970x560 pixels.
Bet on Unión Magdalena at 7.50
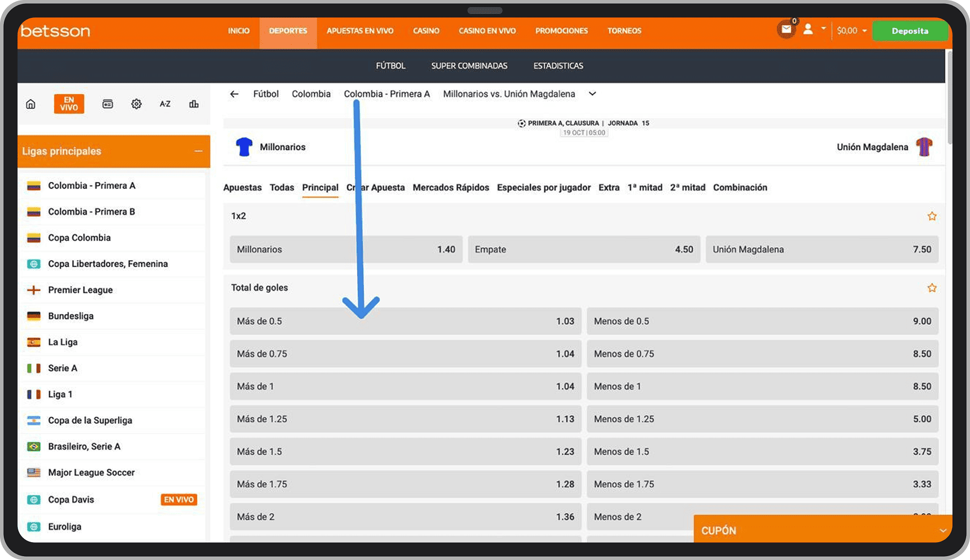point(822,249)
